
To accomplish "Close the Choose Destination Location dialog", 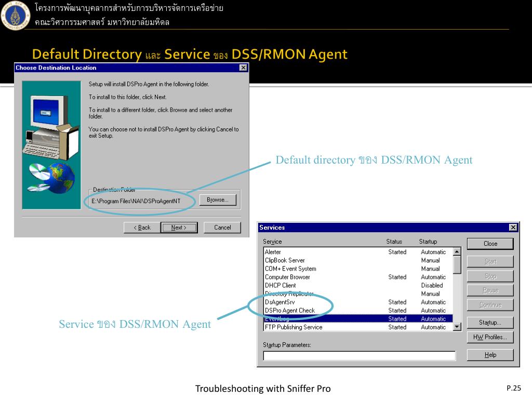I will point(243,68).
